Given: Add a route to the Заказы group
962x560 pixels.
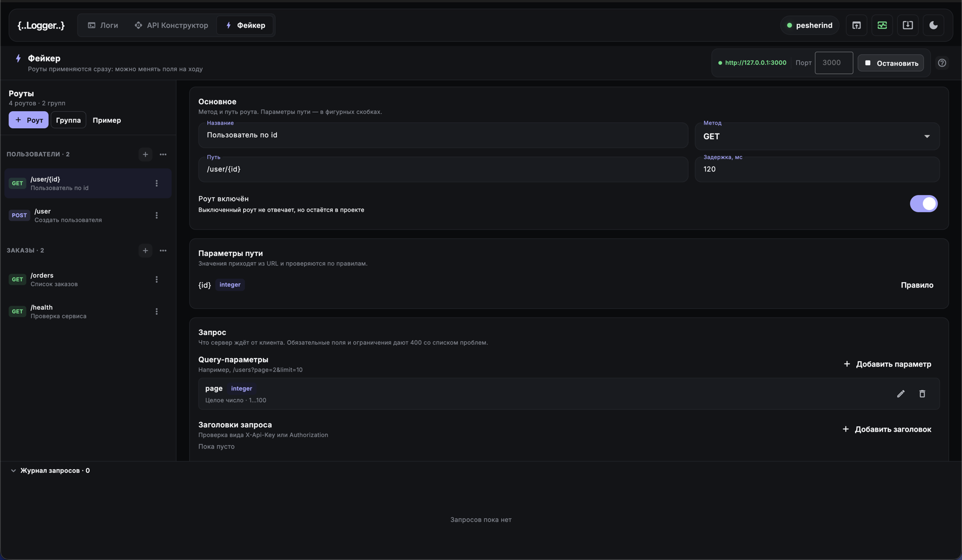Looking at the screenshot, I should (145, 251).
